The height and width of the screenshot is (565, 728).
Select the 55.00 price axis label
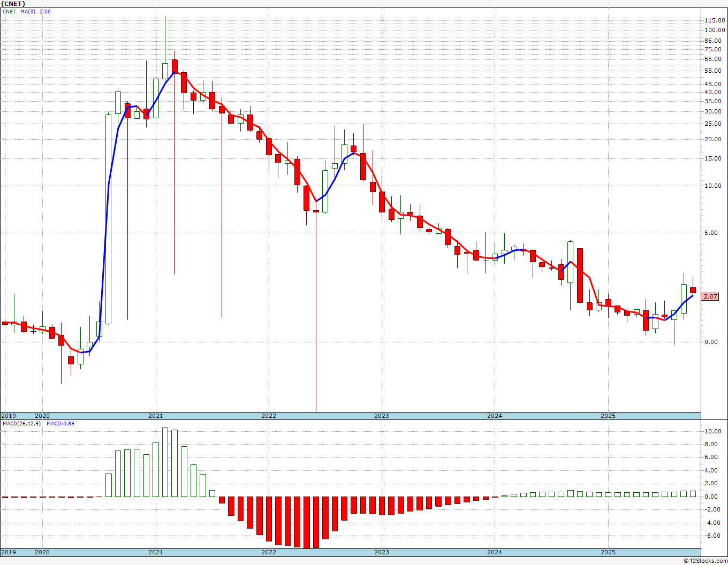pyautogui.click(x=712, y=71)
